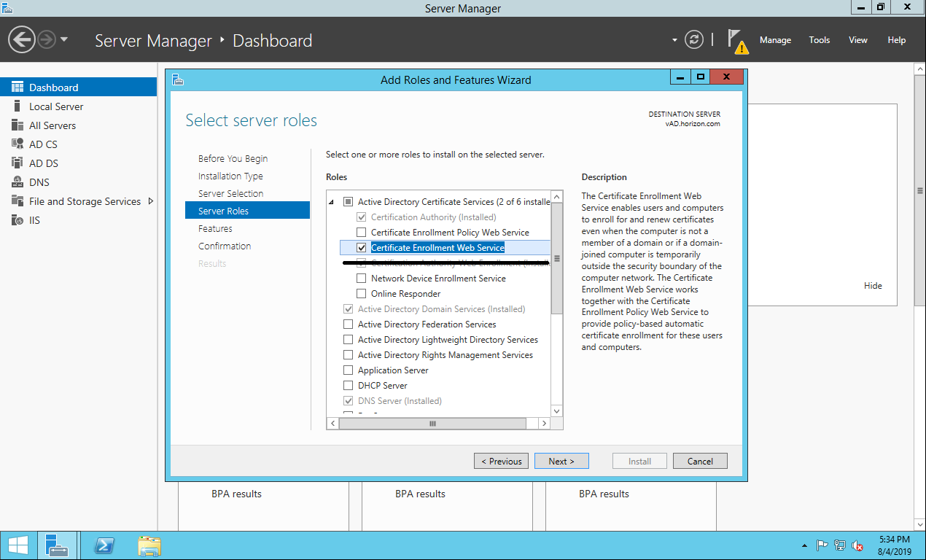Click the refresh icon in the header
926x560 pixels.
coord(694,40)
